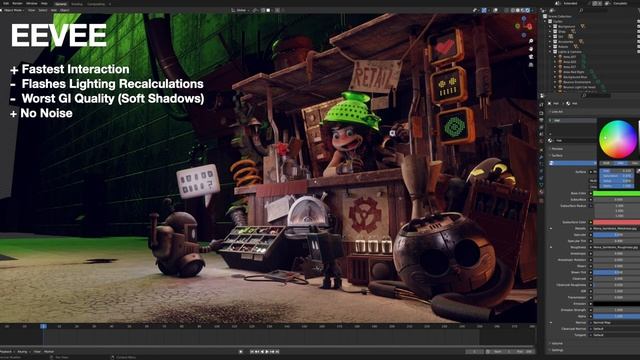The width and height of the screenshot is (640, 360).
Task: Collapse the Surface panel
Action: click(557, 156)
